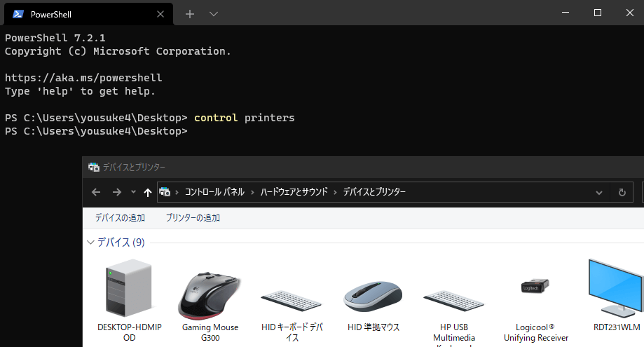Screen dimensions: 644x347
Task: Close the PowerShell tab
Action: pyautogui.click(x=160, y=15)
